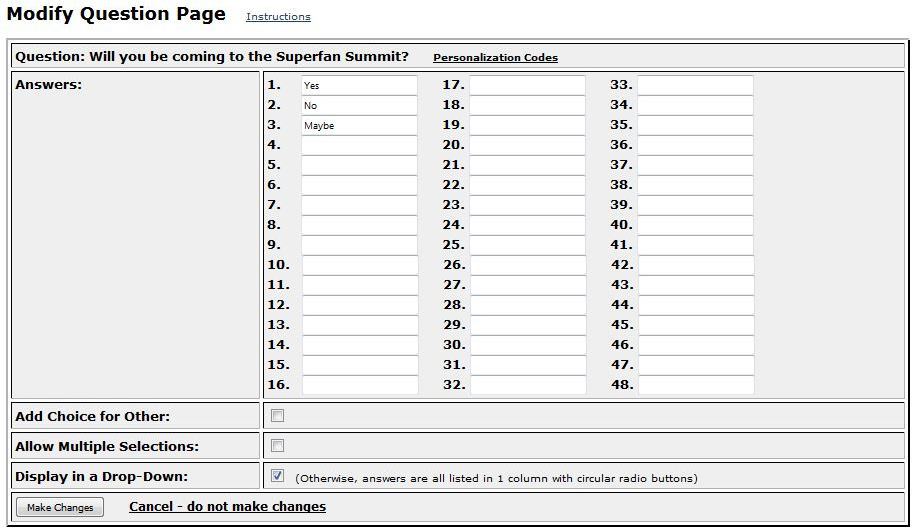The width and height of the screenshot is (912, 528).
Task: Select answer field 2 containing No
Action: point(359,105)
